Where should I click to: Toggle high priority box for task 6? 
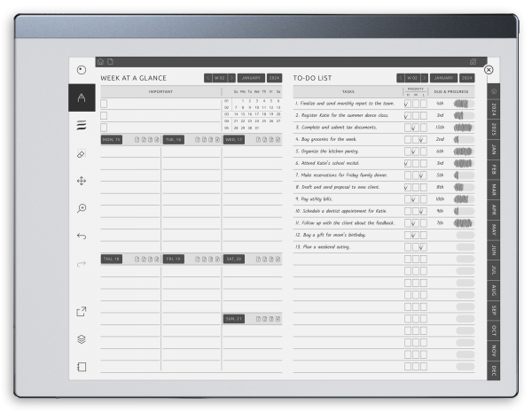pyautogui.click(x=408, y=163)
